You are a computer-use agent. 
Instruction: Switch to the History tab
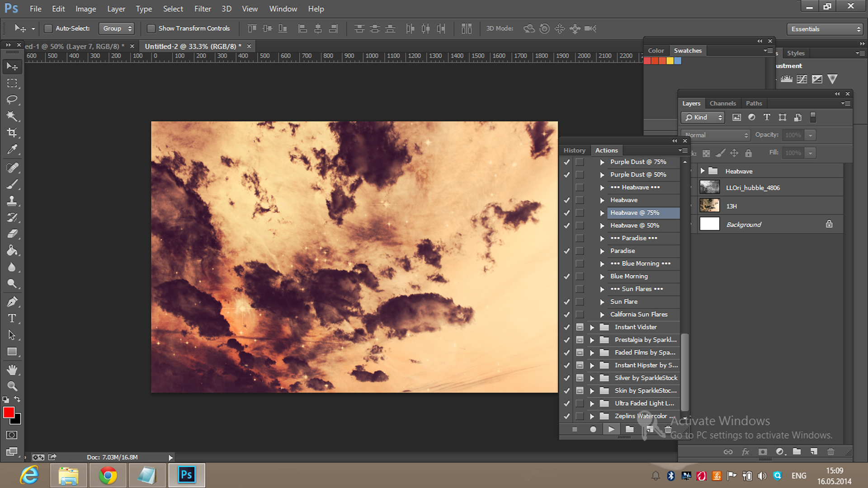(574, 150)
